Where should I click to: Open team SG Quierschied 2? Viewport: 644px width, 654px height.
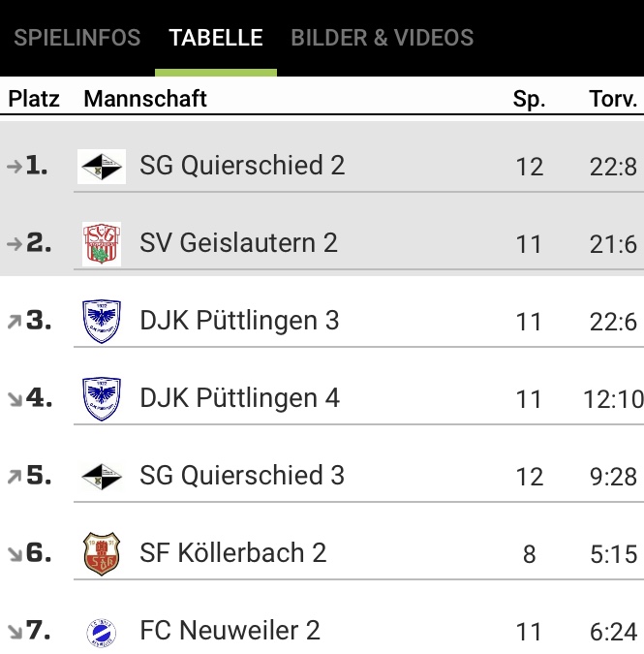[242, 166]
